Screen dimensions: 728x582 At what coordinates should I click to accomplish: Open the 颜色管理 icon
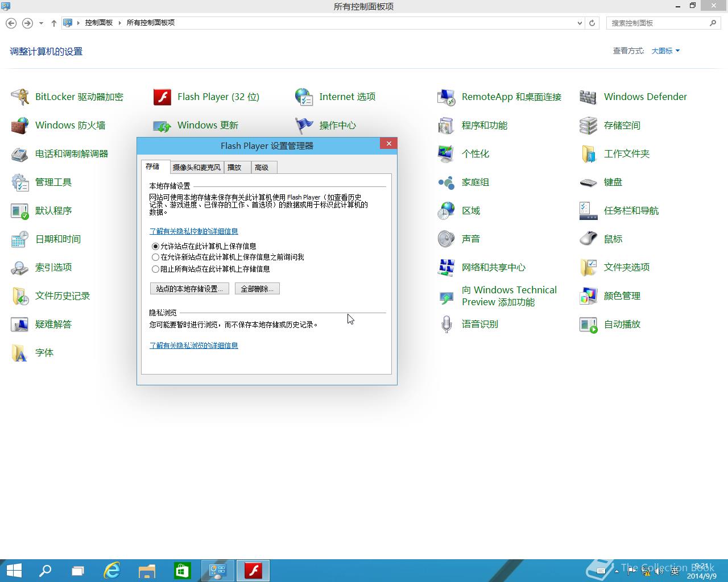point(589,296)
